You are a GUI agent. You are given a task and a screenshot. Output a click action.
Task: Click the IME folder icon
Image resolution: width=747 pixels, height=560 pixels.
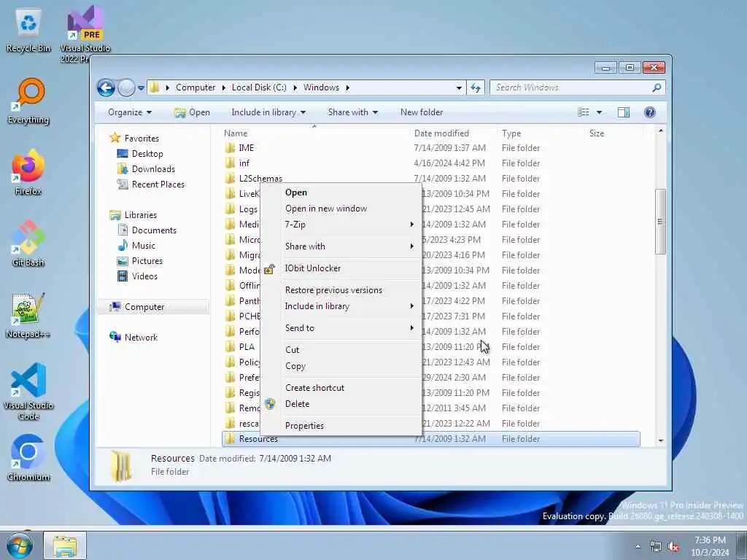tap(230, 147)
